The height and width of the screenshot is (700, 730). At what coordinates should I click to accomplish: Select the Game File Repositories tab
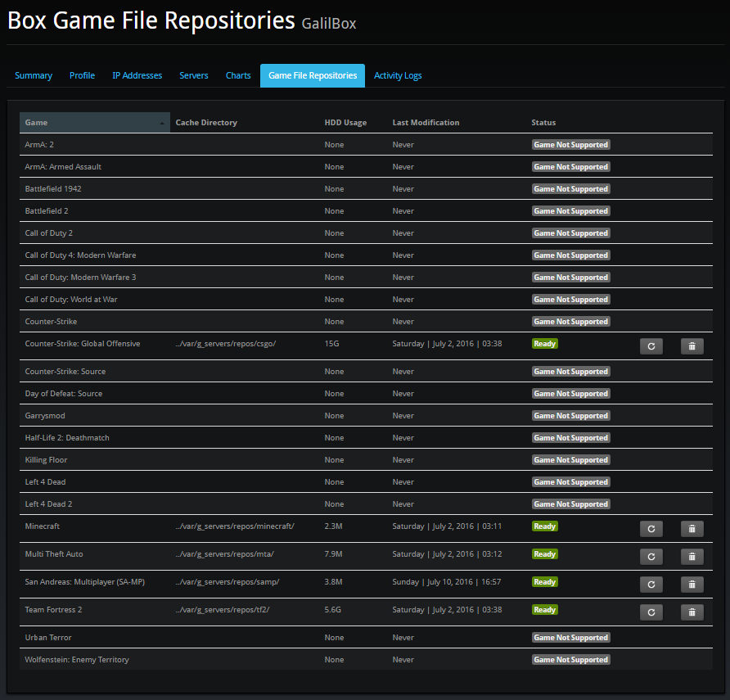313,75
